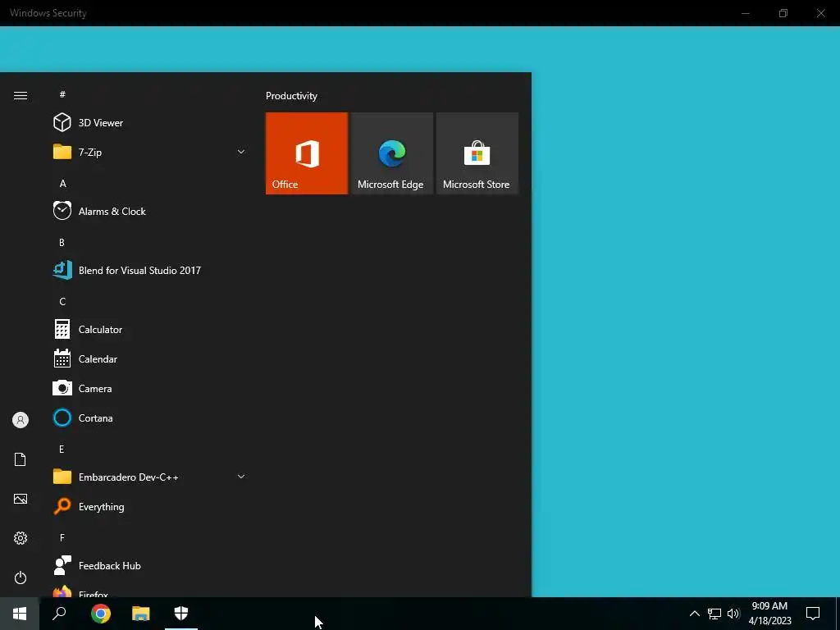Open the Calendar app
This screenshot has height=630, width=840.
149,359
